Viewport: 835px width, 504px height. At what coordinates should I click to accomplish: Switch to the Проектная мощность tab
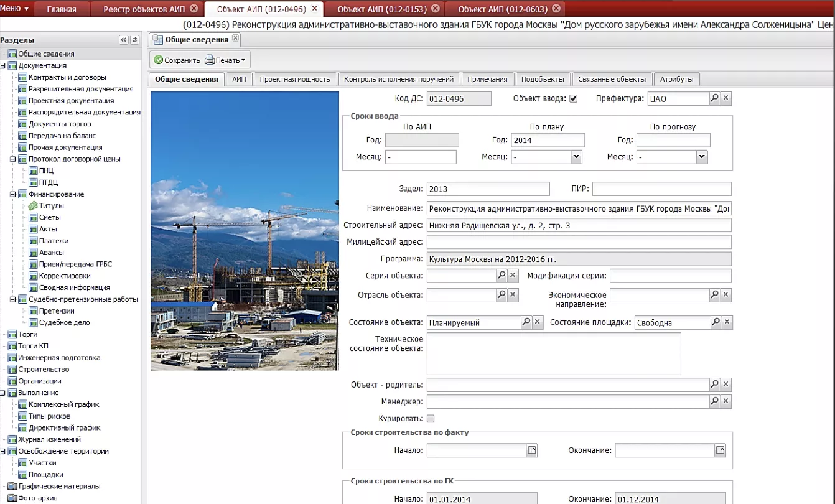(294, 79)
